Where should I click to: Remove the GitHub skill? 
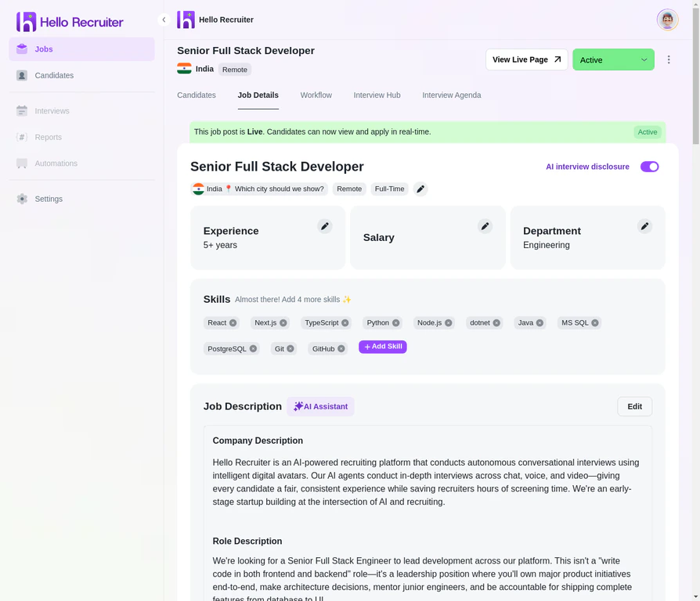341,348
